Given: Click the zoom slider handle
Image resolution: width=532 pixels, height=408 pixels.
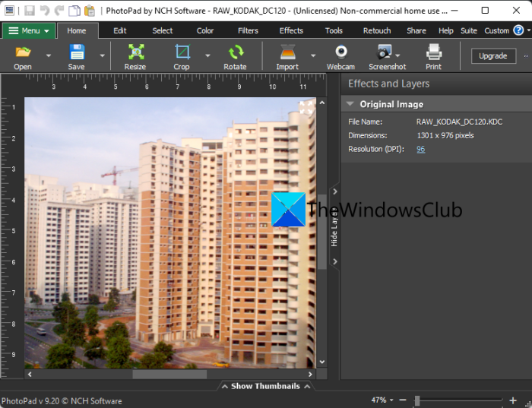Looking at the screenshot, I should click(x=416, y=400).
